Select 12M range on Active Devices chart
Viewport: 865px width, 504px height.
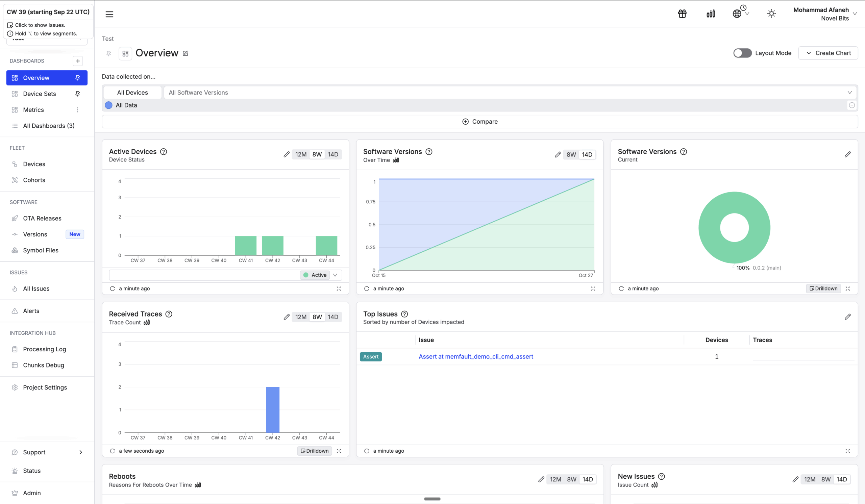(x=301, y=154)
